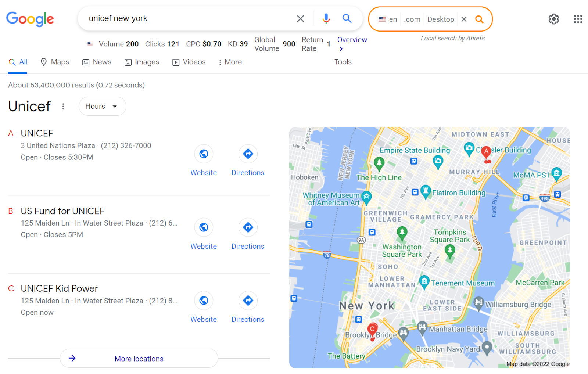Click map pin A near Chrysler Building

(487, 152)
